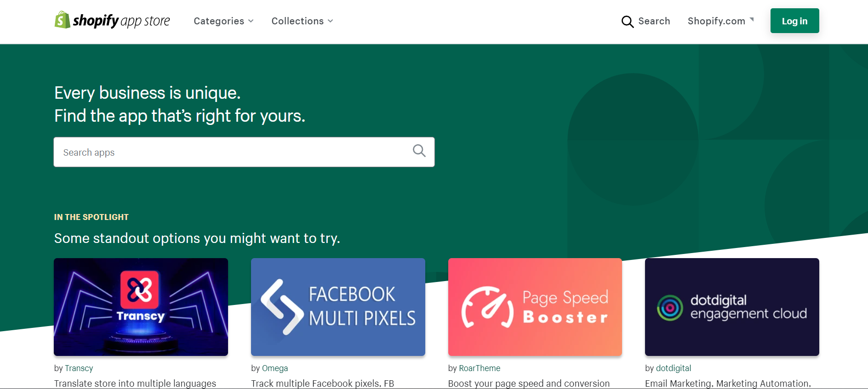Click the Transcy developer link
The width and height of the screenshot is (868, 389).
point(79,368)
